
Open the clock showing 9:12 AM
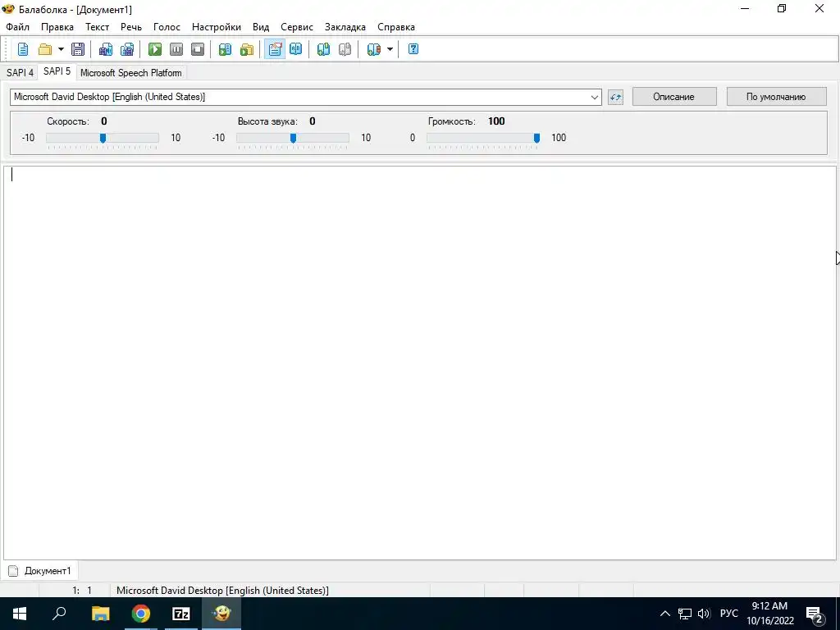(769, 614)
